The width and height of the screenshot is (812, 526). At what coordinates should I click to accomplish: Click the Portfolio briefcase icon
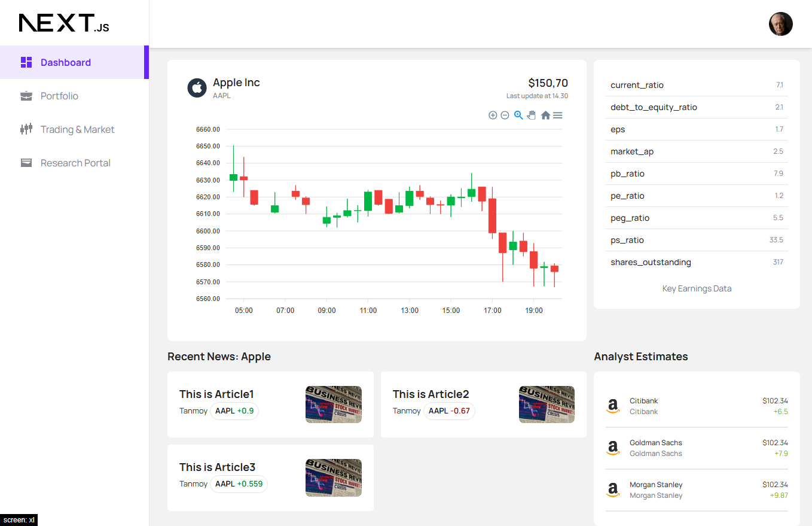point(26,96)
